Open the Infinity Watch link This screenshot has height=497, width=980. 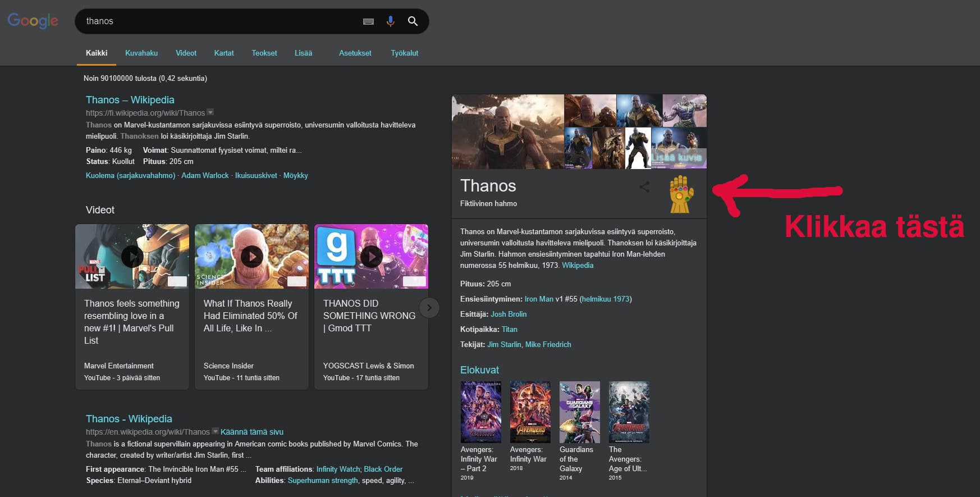(x=338, y=469)
